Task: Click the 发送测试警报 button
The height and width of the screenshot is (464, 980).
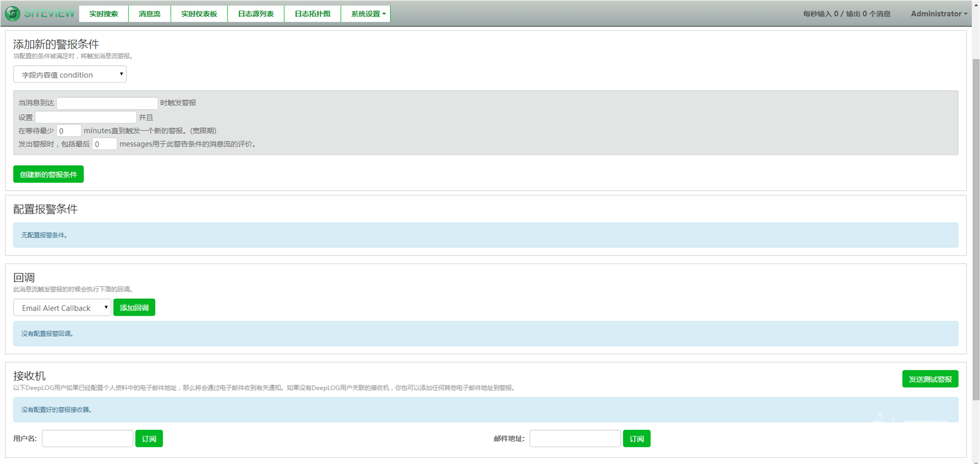Action: click(x=930, y=379)
